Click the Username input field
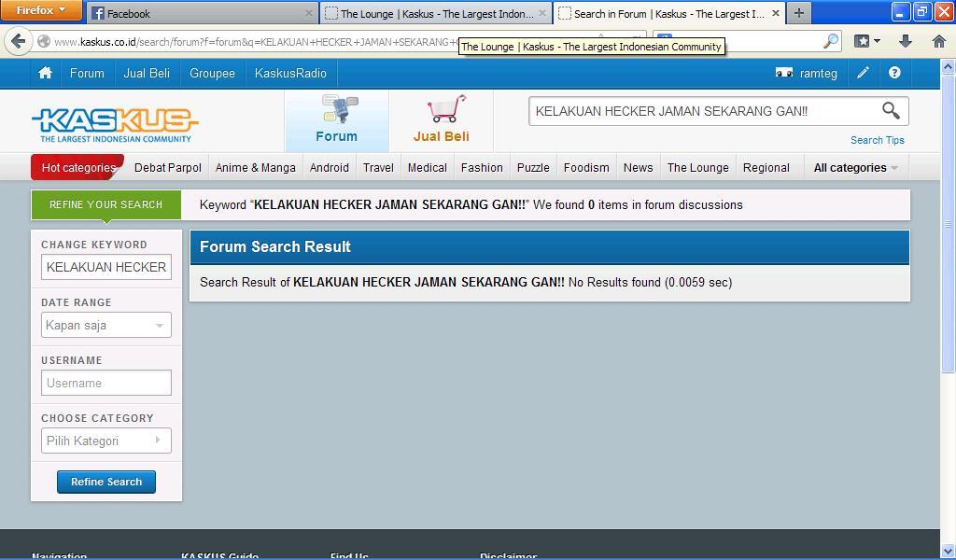 tap(106, 383)
